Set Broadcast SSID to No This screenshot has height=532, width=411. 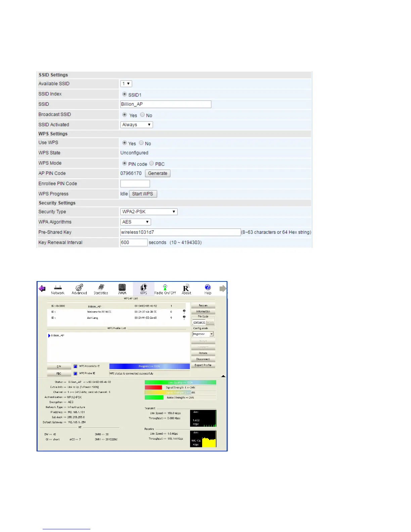[x=142, y=115]
